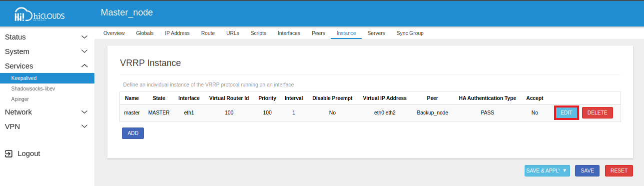Screen dimensions: 644x186
Task: Click the Services sidebar label
Action: pyautogui.click(x=19, y=66)
